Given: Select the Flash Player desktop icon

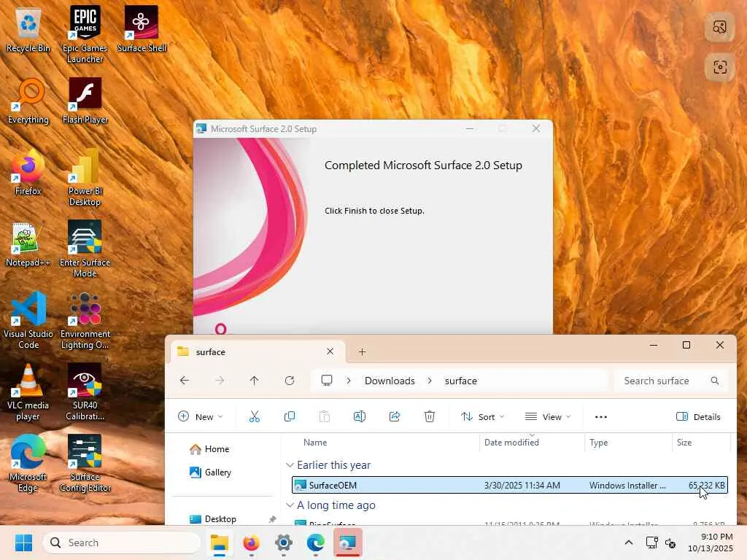Looking at the screenshot, I should click(x=85, y=101).
